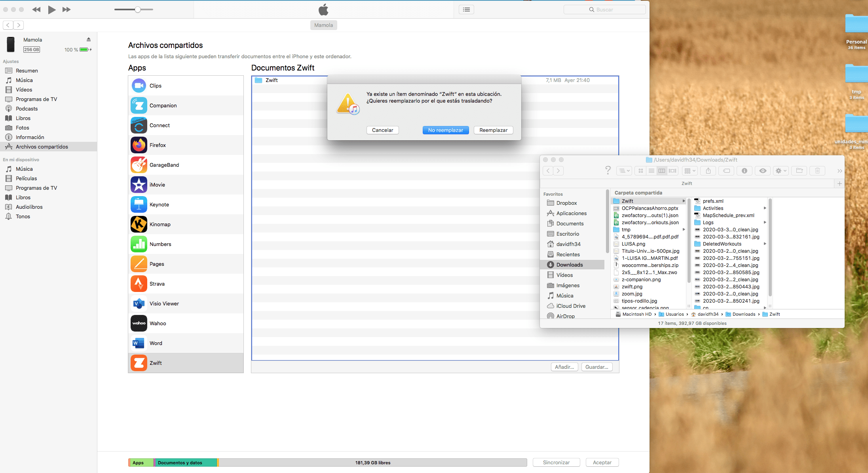This screenshot has height=473, width=868.
Task: Pick the iMovie app icon
Action: [x=139, y=185]
